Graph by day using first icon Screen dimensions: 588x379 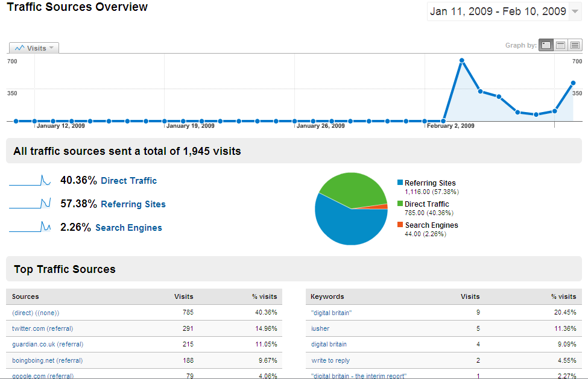546,45
